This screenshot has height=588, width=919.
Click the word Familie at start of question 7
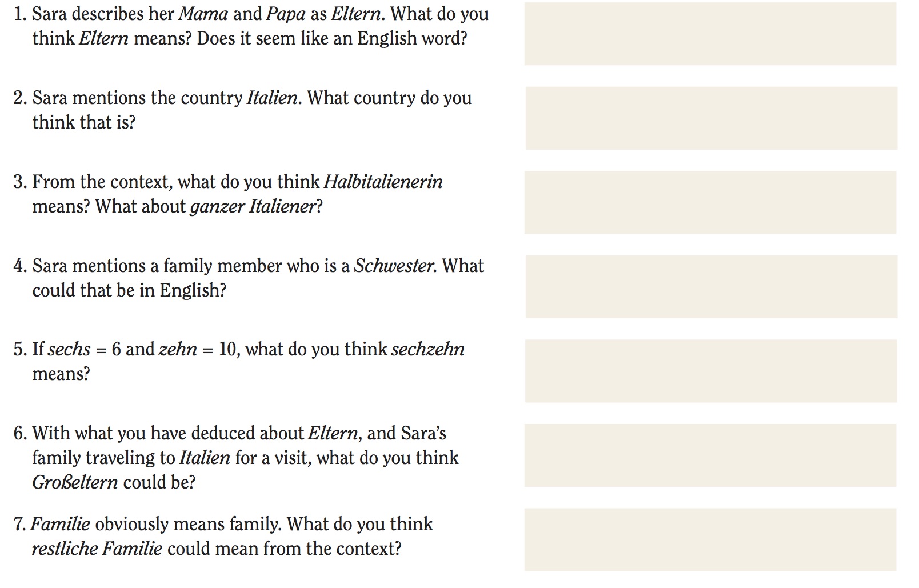click(60, 525)
